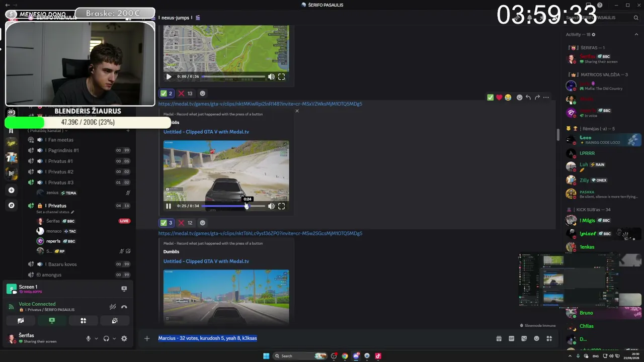React with the green checkmark quick reaction
644x362 pixels.
coord(490,98)
